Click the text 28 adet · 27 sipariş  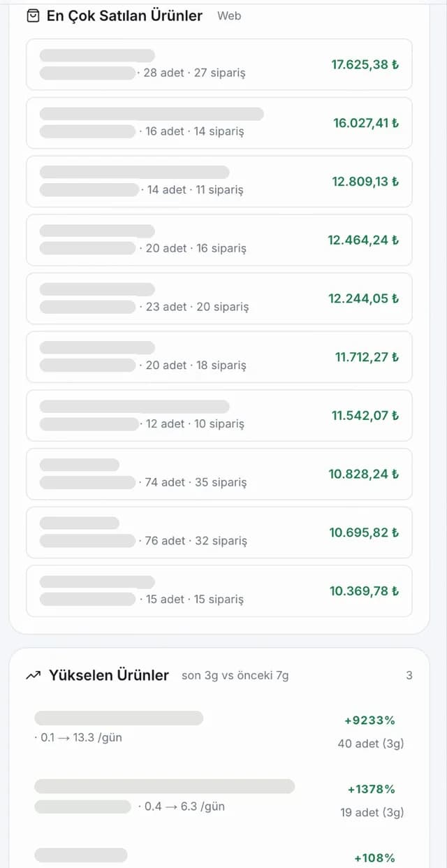tap(194, 73)
